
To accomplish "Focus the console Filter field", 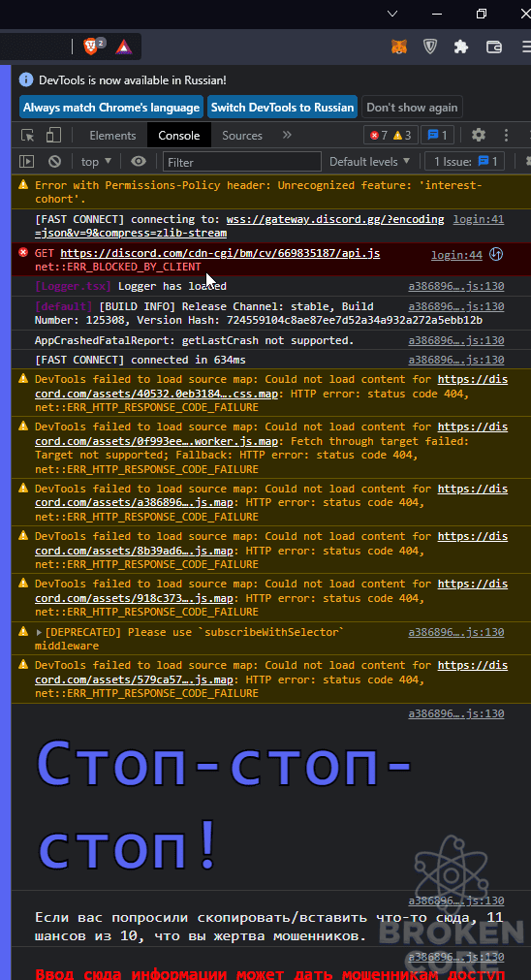I will click(x=242, y=162).
